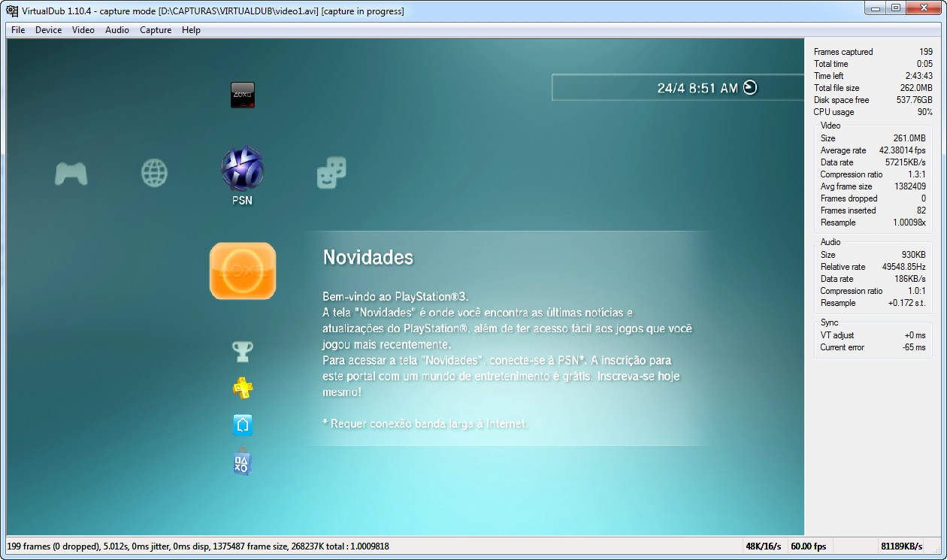Click the Novidades heading

coord(368,257)
